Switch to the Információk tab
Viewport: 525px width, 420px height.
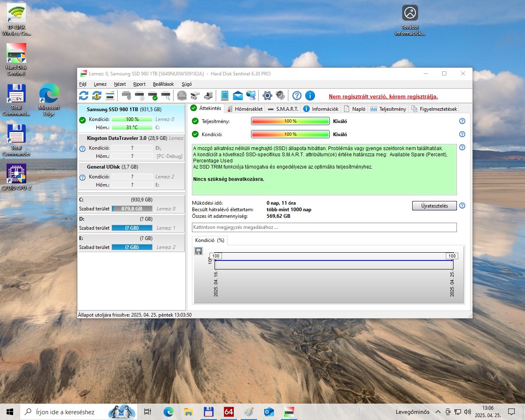click(x=321, y=109)
